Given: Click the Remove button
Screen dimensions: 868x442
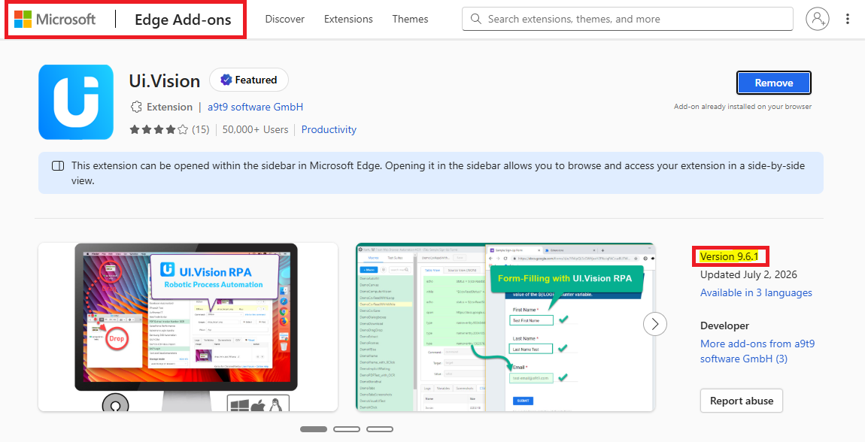Looking at the screenshot, I should 773,83.
